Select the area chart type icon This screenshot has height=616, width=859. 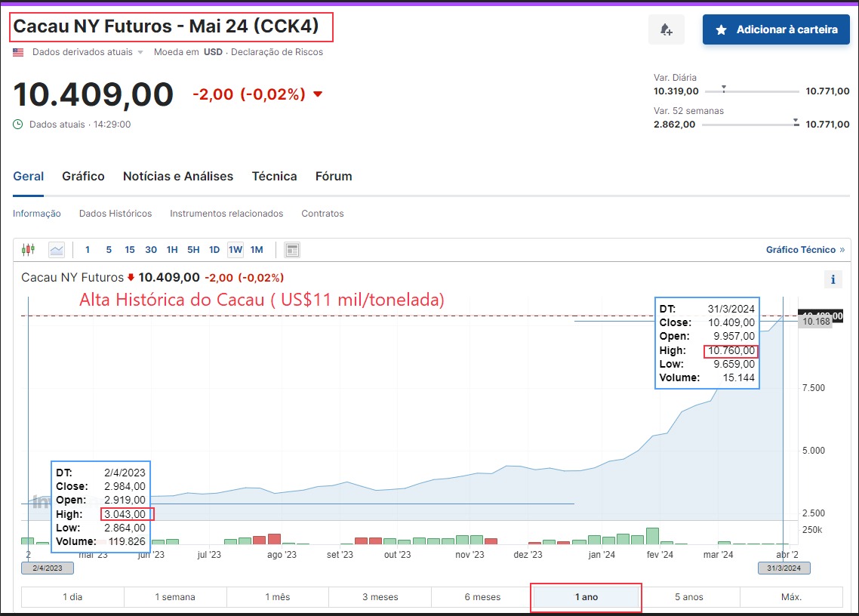[57, 250]
